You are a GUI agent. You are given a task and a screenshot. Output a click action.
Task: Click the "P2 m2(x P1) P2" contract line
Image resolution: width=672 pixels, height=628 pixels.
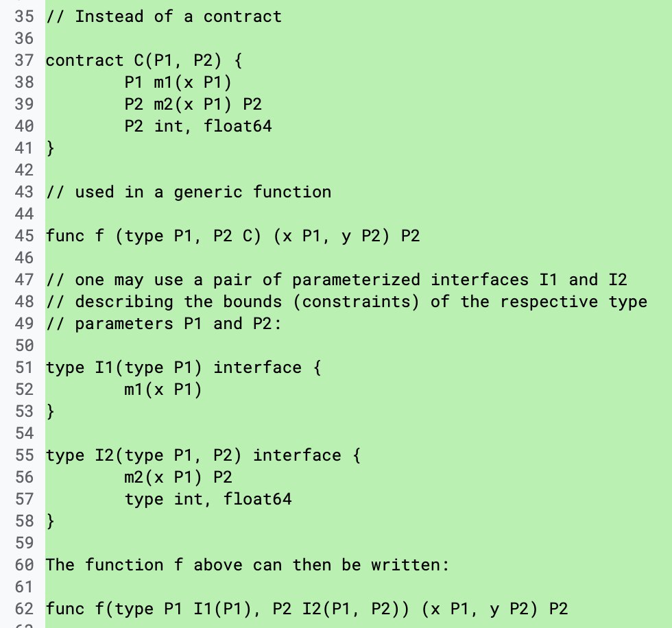(x=193, y=104)
